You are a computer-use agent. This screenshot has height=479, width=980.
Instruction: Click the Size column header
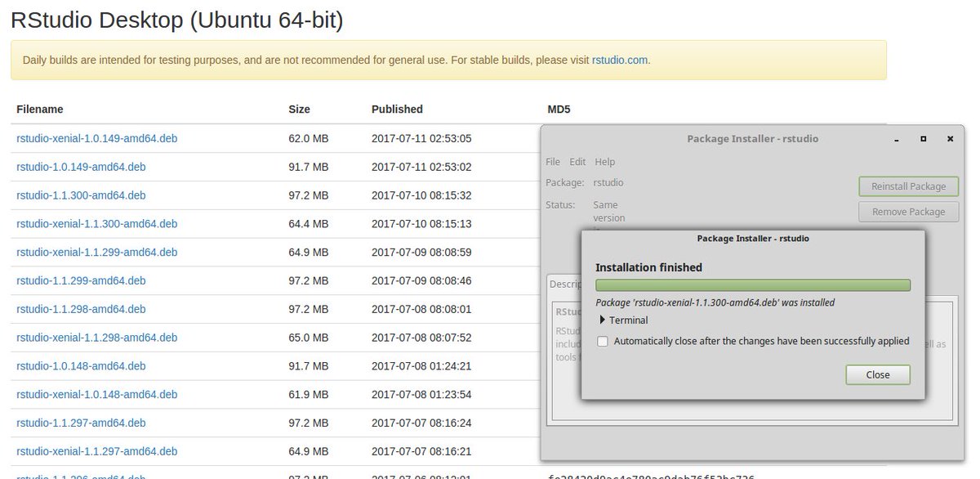pos(299,110)
